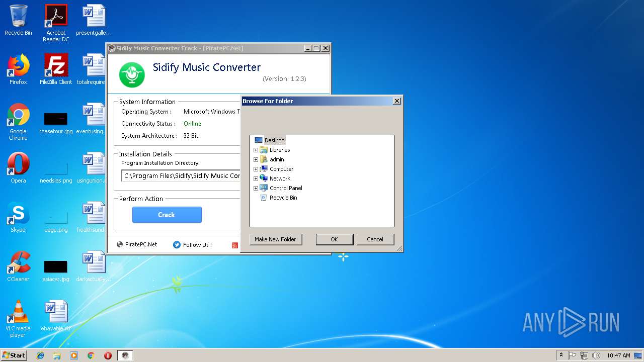Open the Windows Start menu

[14, 355]
